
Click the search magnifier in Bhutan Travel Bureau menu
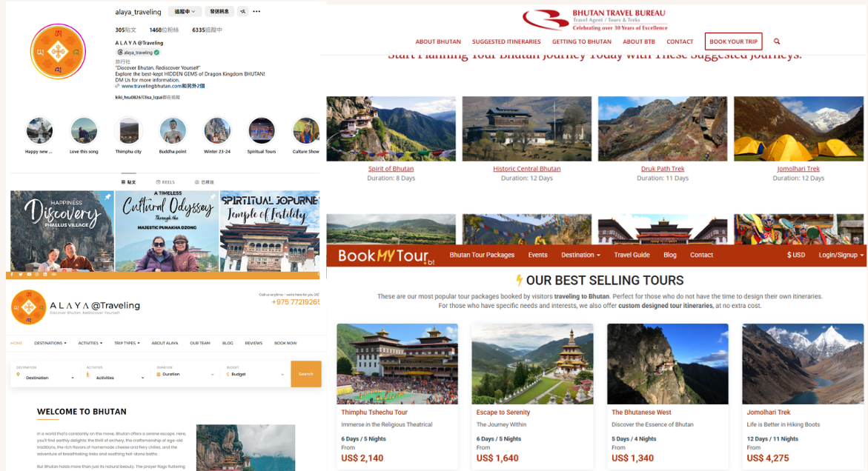point(777,41)
